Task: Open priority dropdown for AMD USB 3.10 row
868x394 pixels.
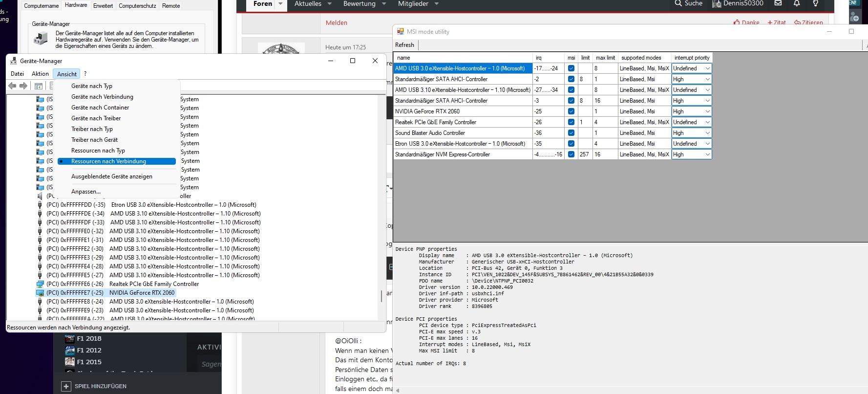Action: pos(691,90)
